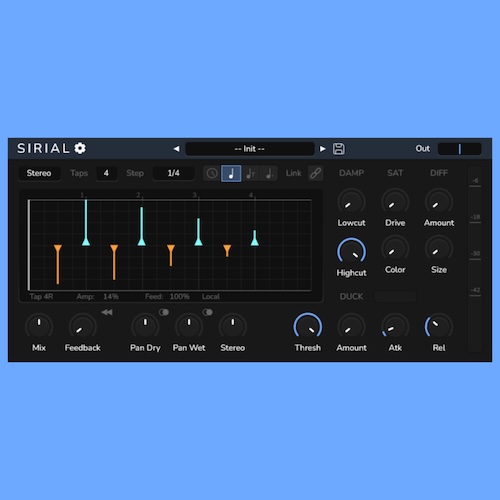Click the Rel knob
The height and width of the screenshot is (500, 500).
coord(439,327)
